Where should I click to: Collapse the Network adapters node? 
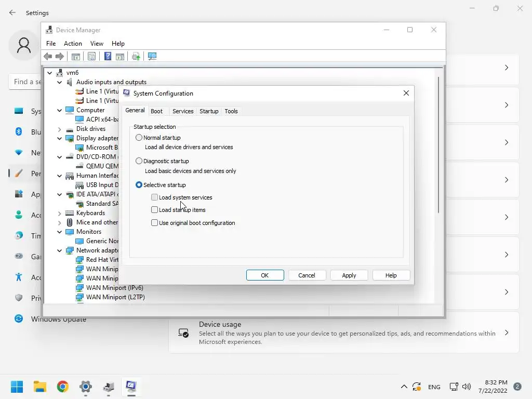[x=59, y=250]
